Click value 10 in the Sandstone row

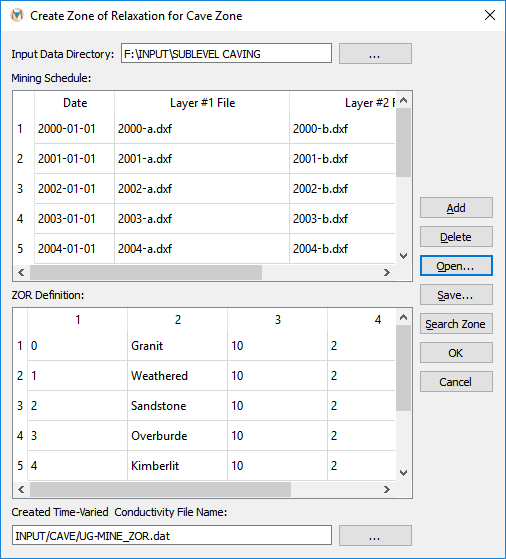(277, 406)
